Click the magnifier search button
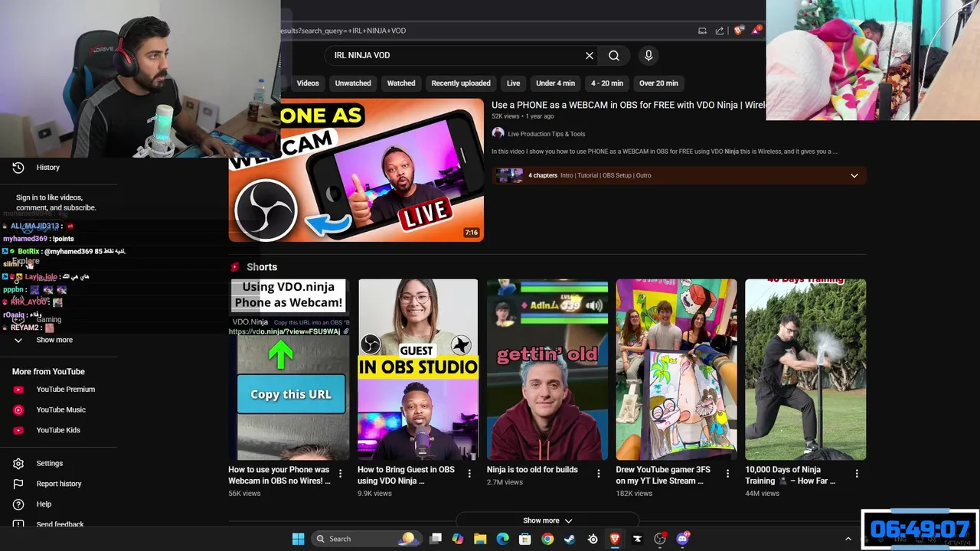 point(614,55)
